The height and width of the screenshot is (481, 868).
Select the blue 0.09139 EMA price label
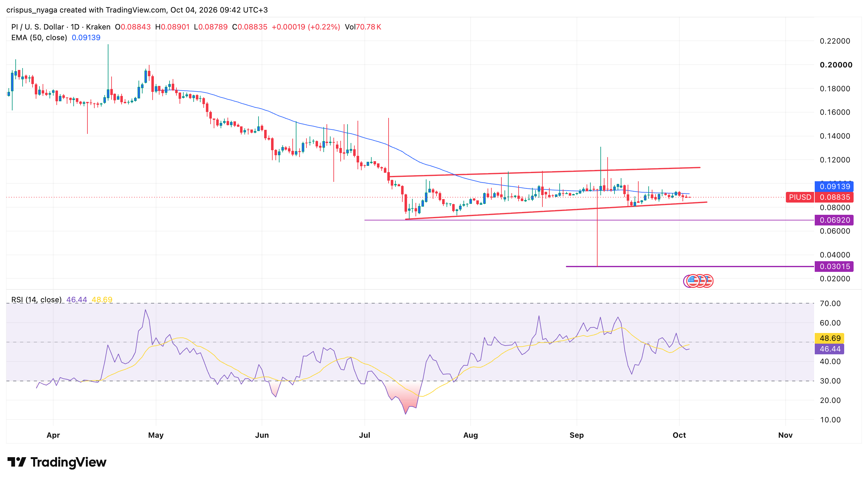(x=834, y=186)
